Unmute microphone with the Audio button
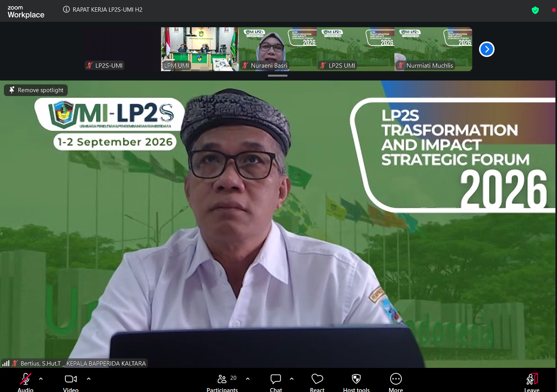The image size is (557, 392). click(26, 382)
